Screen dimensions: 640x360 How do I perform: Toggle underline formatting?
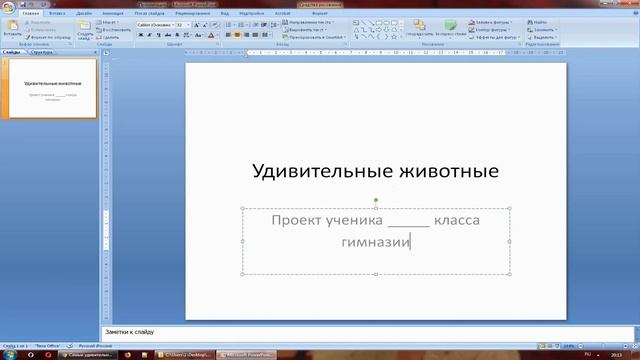(x=158, y=36)
